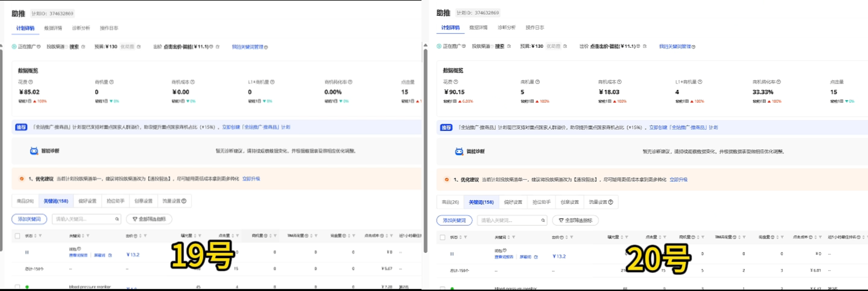Screen dimensions: 868x291
Task: Sort by 点击成本 in 20号 table
Action: tap(816, 237)
